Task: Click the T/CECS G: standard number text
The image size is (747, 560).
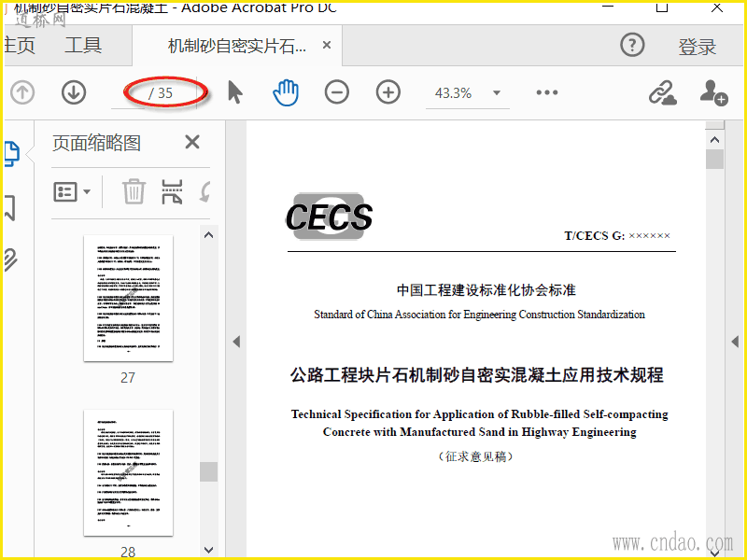Action: (617, 236)
